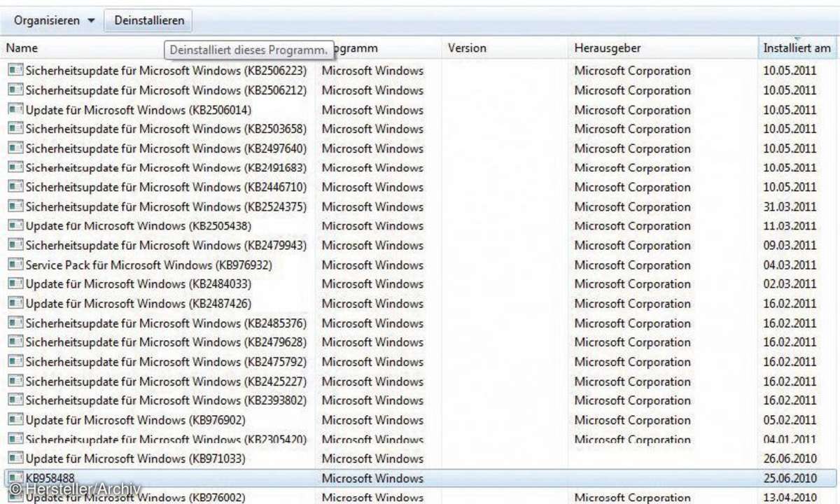This screenshot has width=840, height=504.
Task: Sort the list by the Version column header
Action: coord(467,48)
